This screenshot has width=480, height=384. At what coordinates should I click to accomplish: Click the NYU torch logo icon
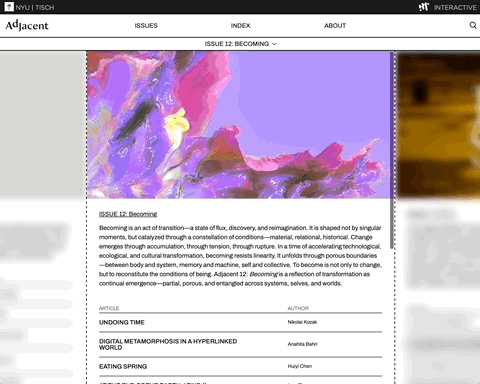pyautogui.click(x=9, y=7)
